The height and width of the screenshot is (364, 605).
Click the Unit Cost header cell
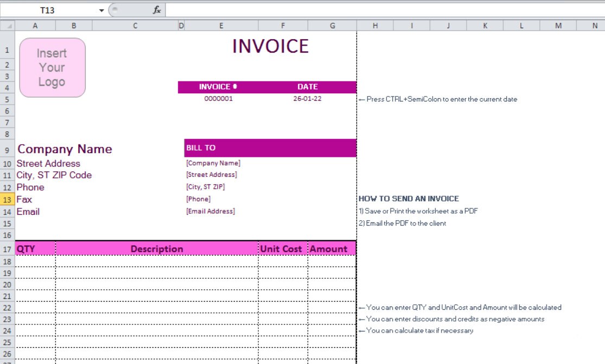click(283, 249)
